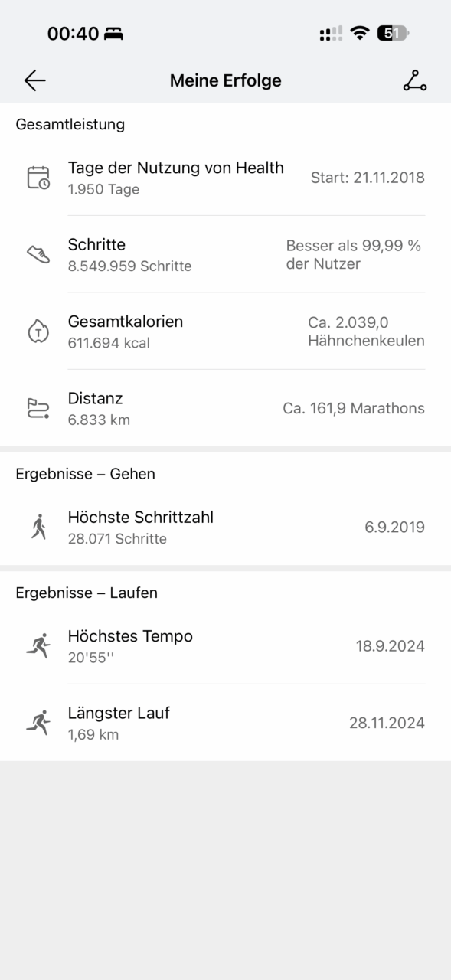The width and height of the screenshot is (451, 980).
Task: Tap the calendar icon for usage days
Action: pos(38,178)
